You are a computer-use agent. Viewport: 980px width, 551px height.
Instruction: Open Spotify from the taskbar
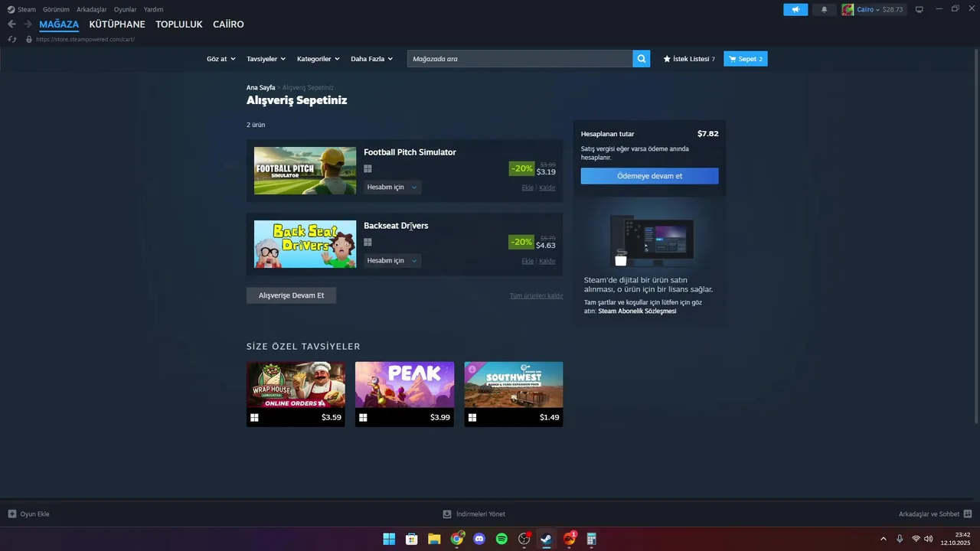point(501,539)
